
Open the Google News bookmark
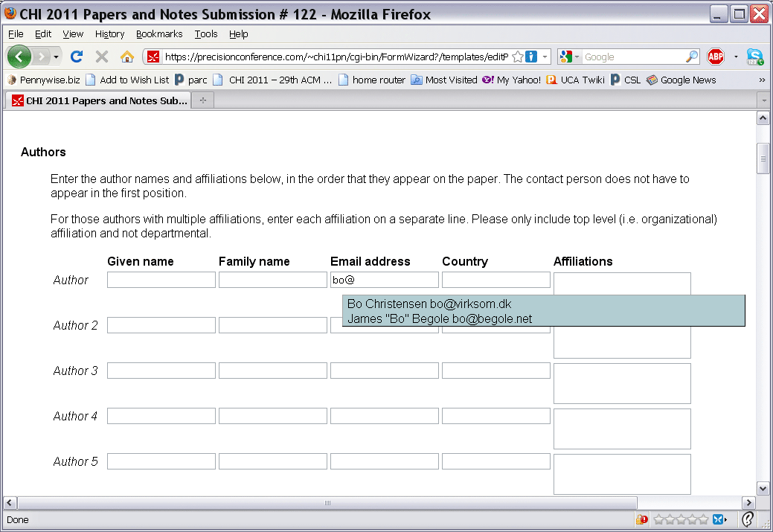[681, 80]
